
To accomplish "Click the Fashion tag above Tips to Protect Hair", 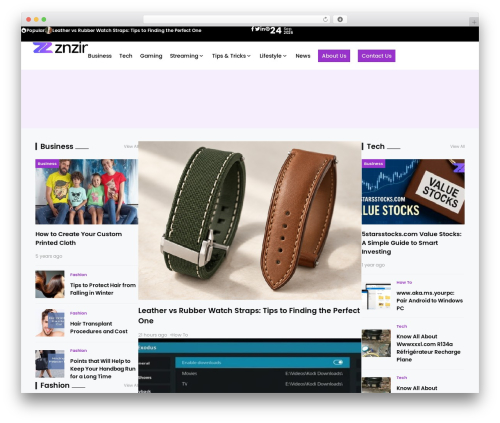I will point(78,275).
